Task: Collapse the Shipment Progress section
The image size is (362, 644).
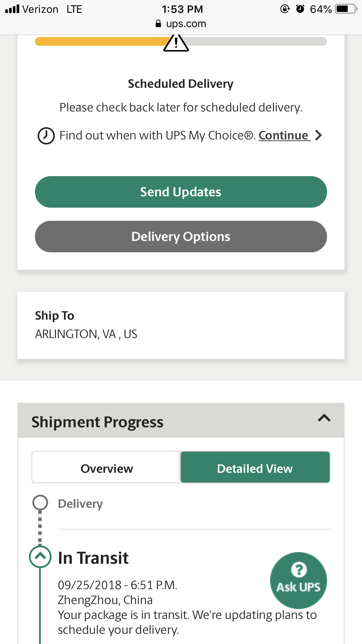Action: 324,418
